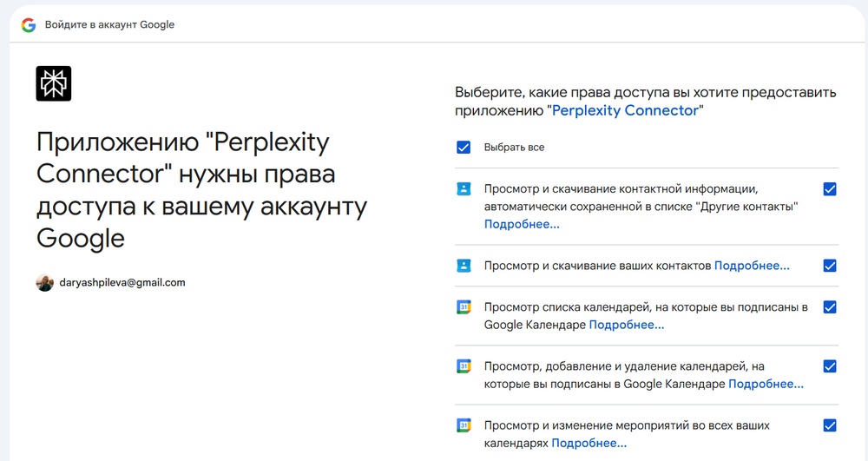This screenshot has height=461, width=868.
Task: Open the "Perplexity Connector" app link
Action: 625,111
